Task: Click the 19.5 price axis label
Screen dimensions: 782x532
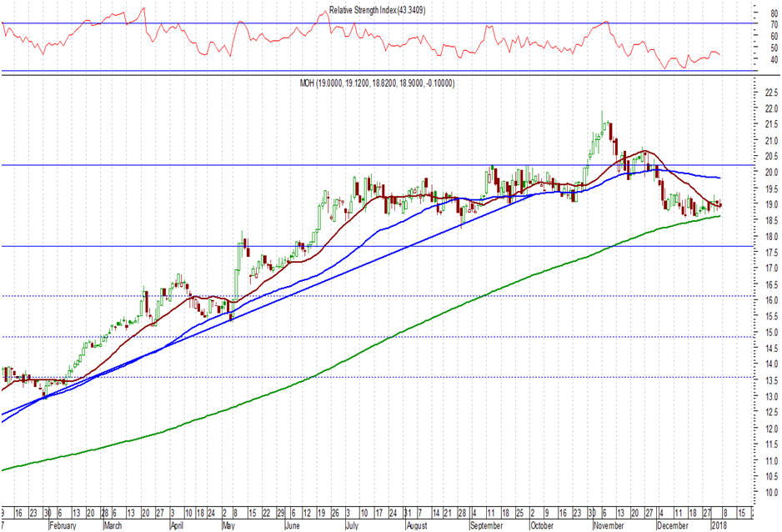Action: 771,188
